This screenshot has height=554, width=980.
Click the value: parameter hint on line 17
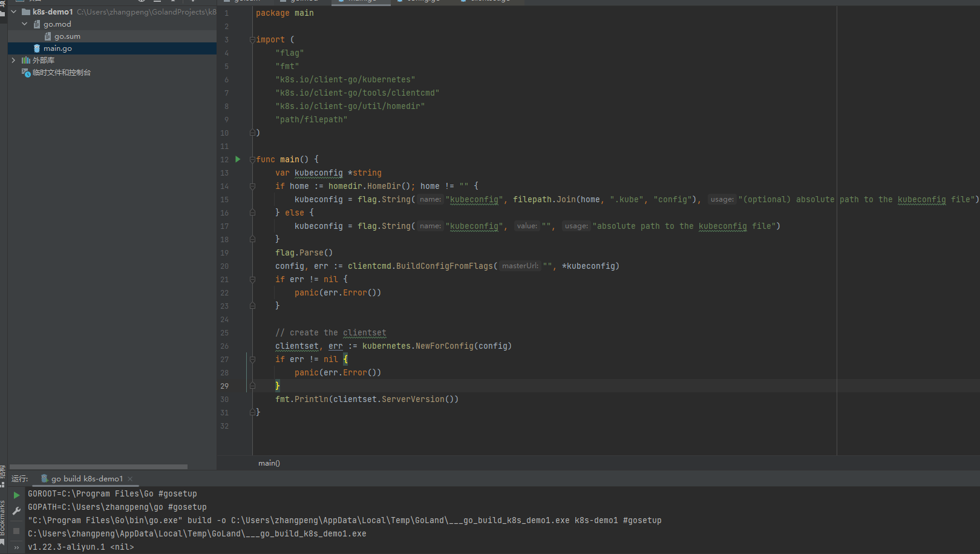coord(527,226)
